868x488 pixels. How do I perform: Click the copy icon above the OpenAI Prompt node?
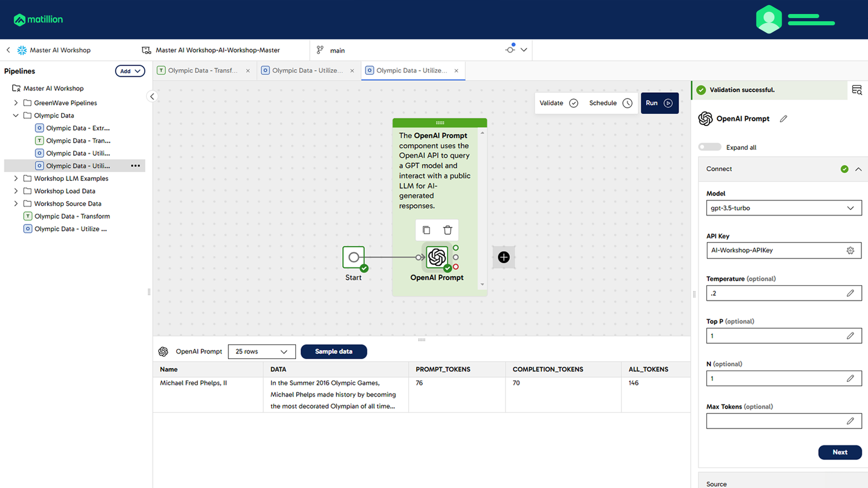(426, 230)
